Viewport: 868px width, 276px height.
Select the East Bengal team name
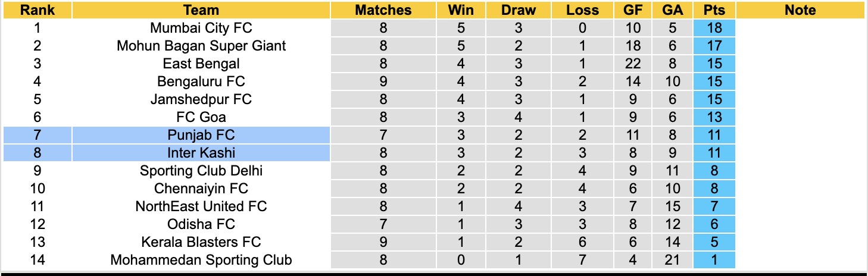tap(201, 64)
